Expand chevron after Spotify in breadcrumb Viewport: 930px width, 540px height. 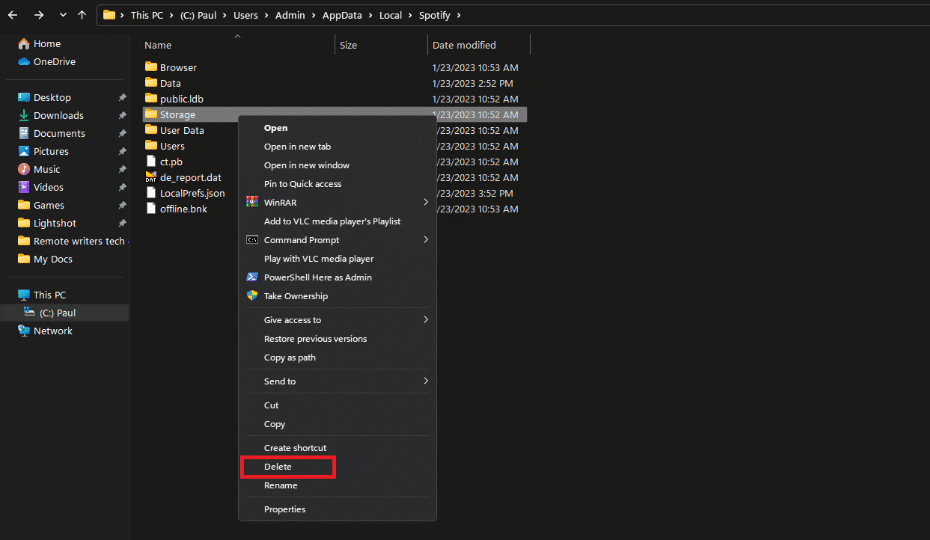(458, 15)
